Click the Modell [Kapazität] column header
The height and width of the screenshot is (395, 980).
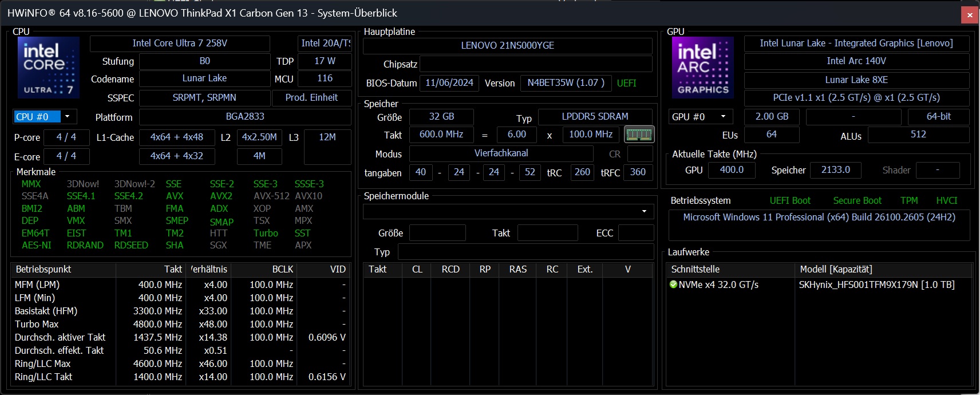884,269
